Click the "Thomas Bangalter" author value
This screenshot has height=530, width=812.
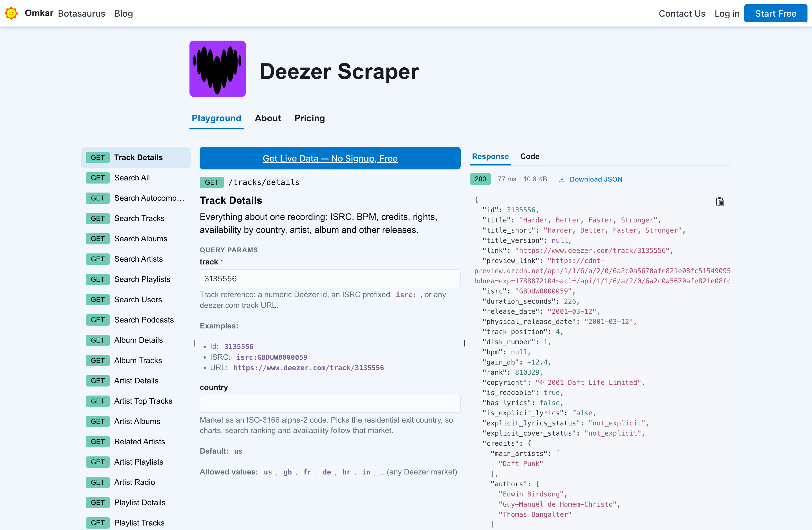coord(535,514)
